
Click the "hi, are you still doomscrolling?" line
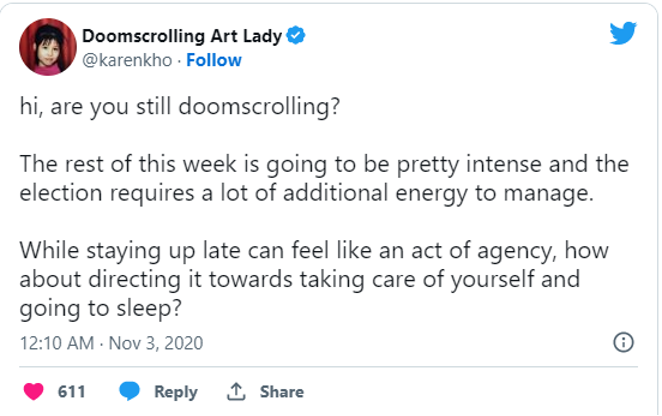179,108
